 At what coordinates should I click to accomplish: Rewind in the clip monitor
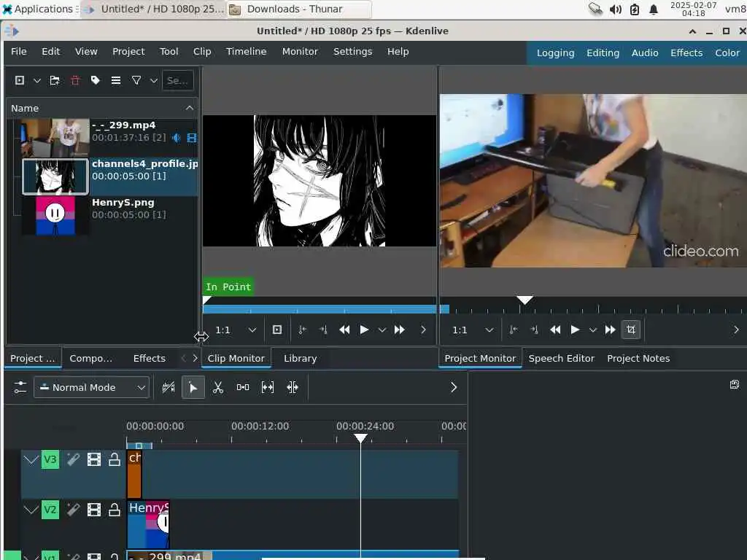pyautogui.click(x=344, y=330)
